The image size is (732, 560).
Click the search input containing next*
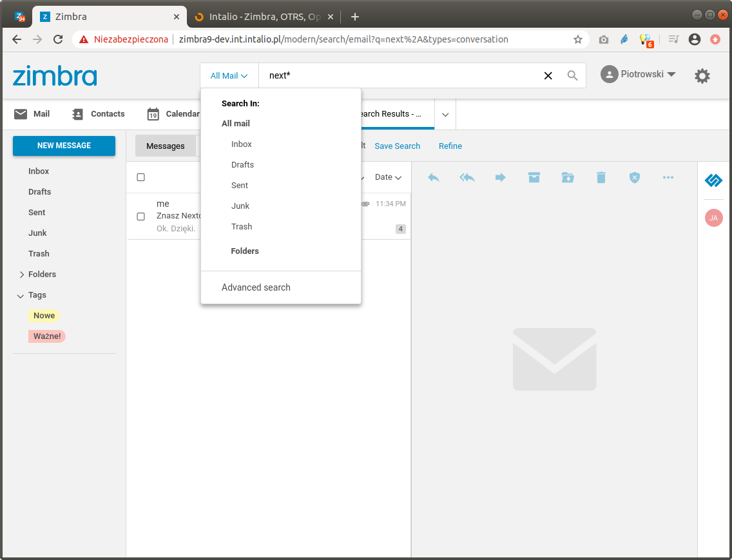pyautogui.click(x=401, y=75)
